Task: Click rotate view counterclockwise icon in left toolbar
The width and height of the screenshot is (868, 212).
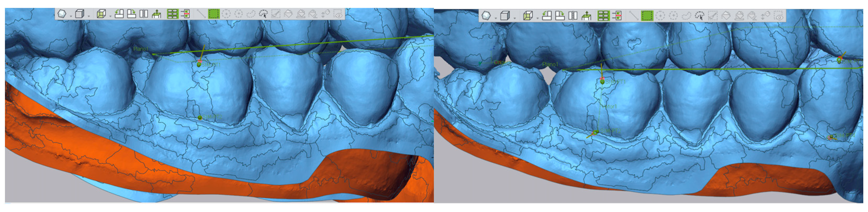Action: coord(119,14)
